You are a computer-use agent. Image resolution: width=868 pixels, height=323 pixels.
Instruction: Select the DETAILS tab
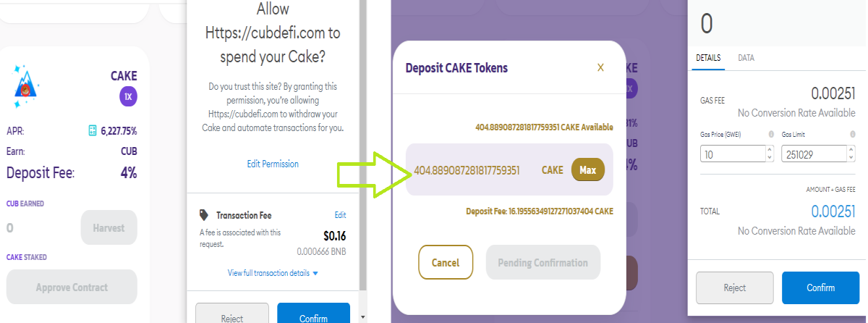click(708, 58)
